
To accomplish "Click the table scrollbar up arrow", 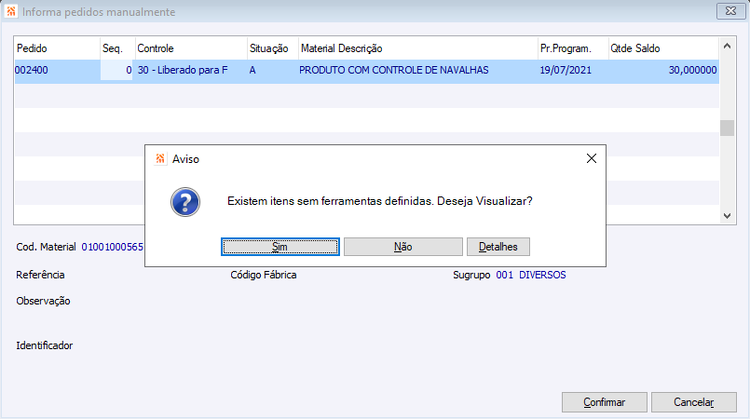I will pos(727,46).
